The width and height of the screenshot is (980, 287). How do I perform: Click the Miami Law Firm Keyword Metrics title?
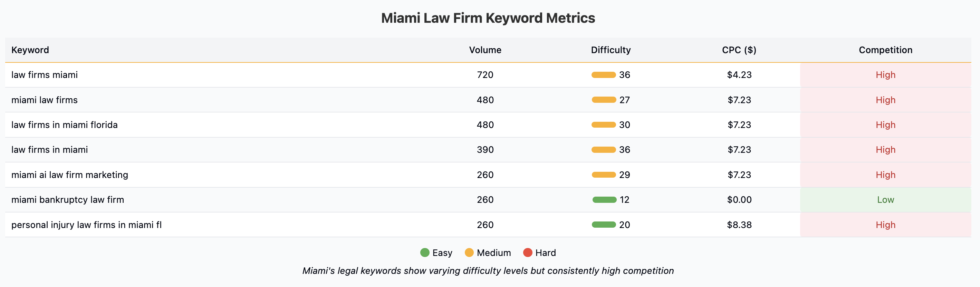pos(488,18)
